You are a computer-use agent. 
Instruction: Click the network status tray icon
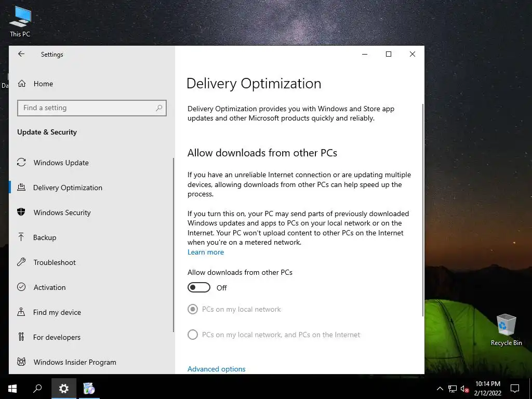(x=453, y=389)
